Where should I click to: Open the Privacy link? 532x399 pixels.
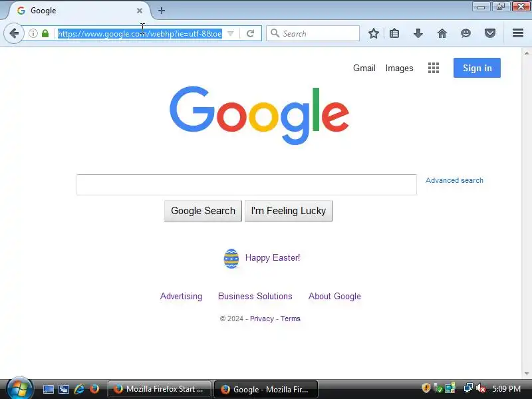(x=261, y=319)
